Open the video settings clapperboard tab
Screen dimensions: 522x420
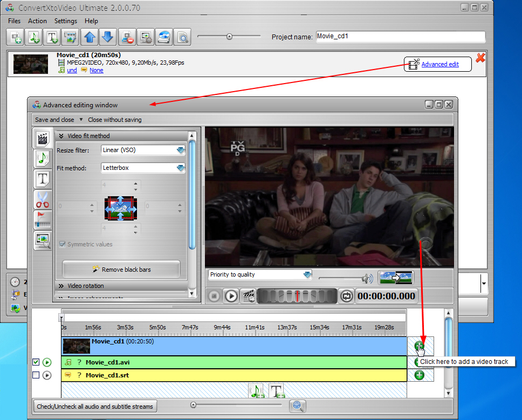pyautogui.click(x=42, y=139)
